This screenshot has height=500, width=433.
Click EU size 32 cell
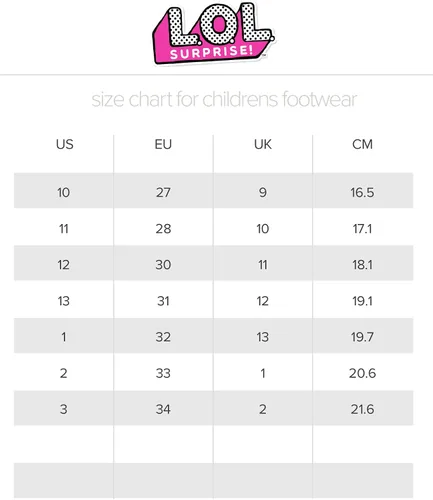pos(163,337)
